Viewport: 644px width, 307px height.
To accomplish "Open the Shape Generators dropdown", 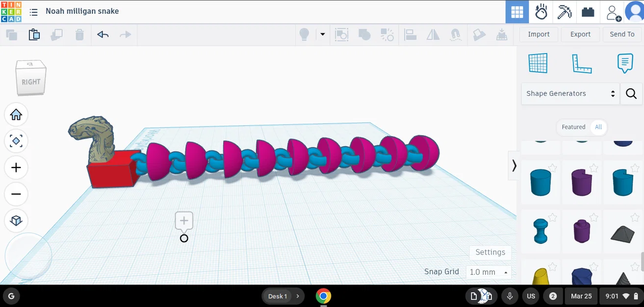I will click(x=569, y=93).
